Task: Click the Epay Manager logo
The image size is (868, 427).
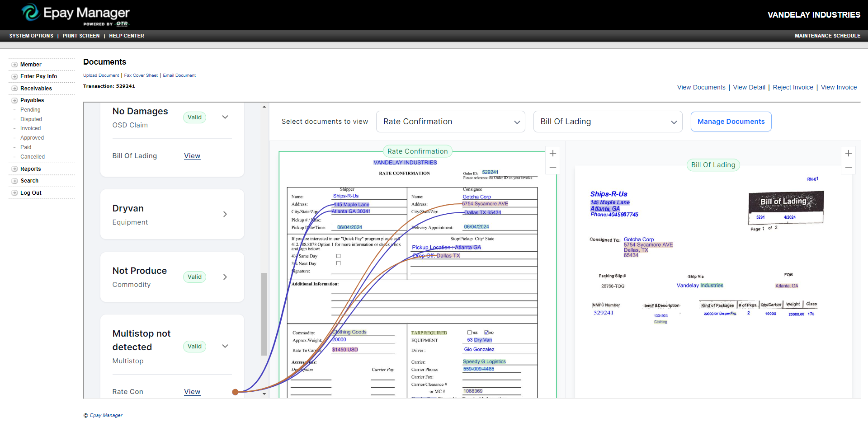Action: click(75, 14)
